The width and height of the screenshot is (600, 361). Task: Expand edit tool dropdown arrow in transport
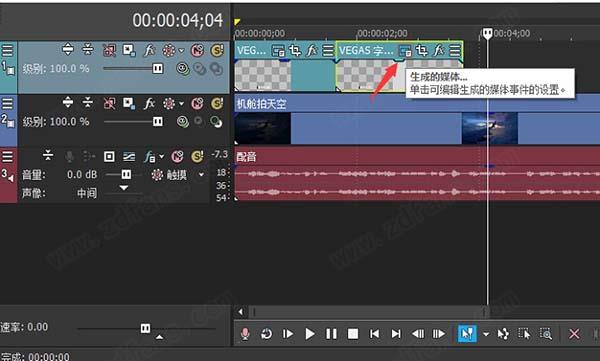pos(486,334)
